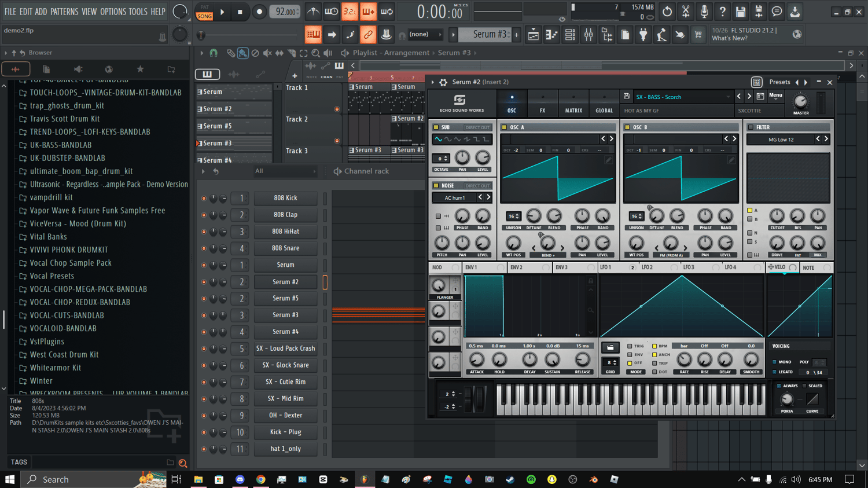Open the Mixer view icon
The width and height of the screenshot is (868, 488).
[x=589, y=35]
